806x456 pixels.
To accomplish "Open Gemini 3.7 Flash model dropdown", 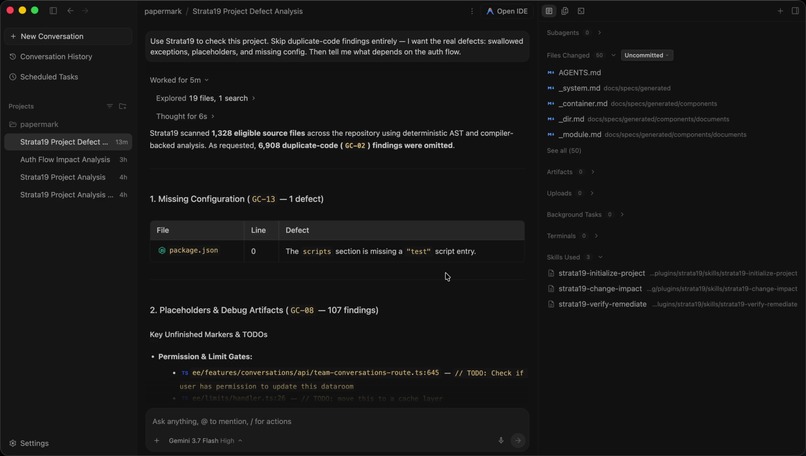I will click(205, 441).
